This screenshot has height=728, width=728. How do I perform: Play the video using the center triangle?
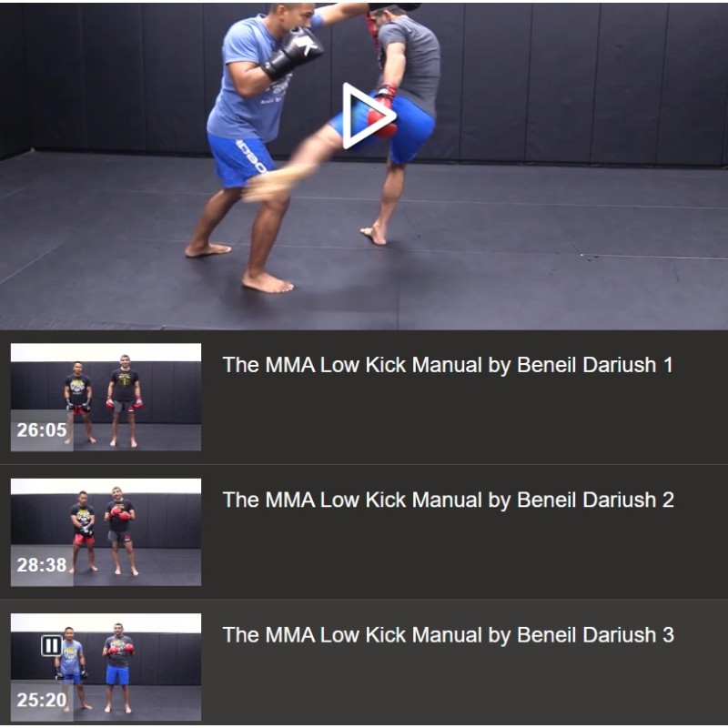(369, 116)
